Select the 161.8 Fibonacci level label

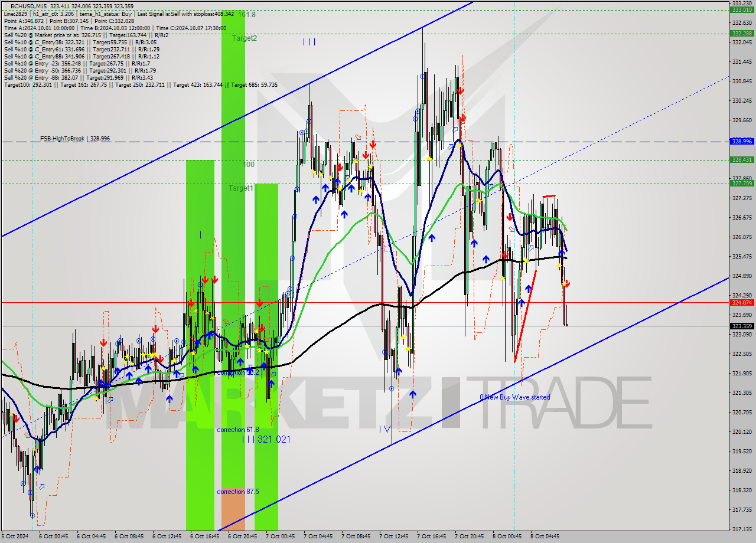point(247,14)
